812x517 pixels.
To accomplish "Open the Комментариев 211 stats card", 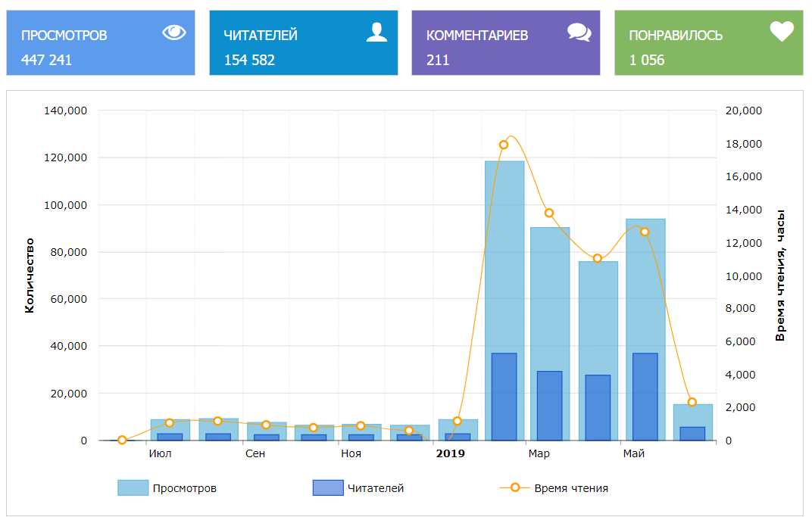I will point(505,43).
